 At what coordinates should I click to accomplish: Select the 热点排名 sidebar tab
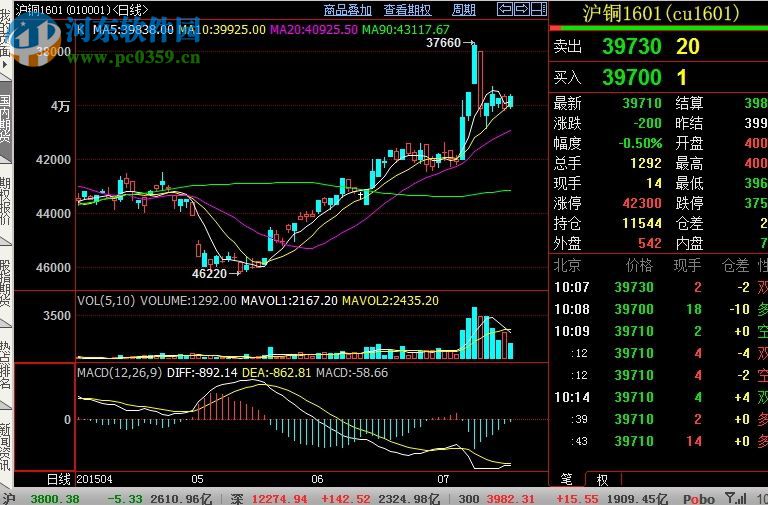point(5,366)
